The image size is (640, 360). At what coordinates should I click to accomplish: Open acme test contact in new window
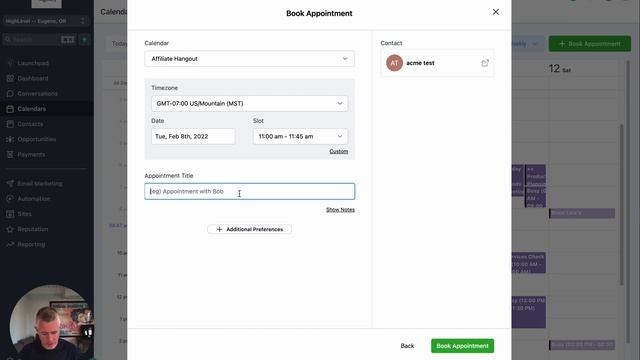point(485,63)
